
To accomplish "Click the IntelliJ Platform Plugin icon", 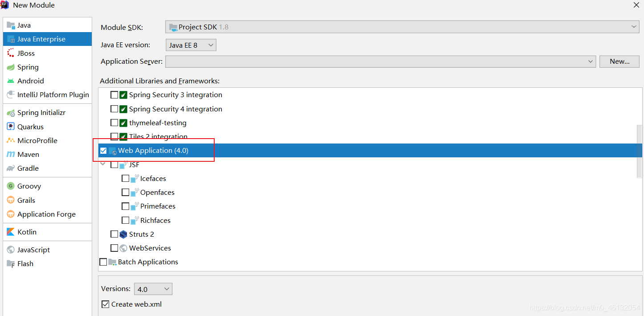I will [11, 94].
